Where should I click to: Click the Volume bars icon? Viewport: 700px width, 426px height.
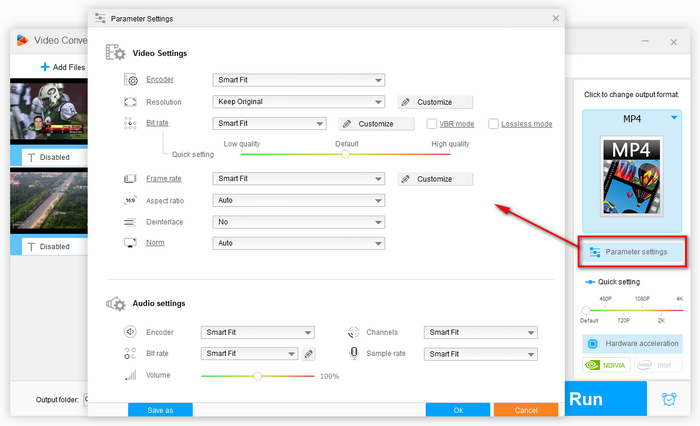click(x=130, y=375)
